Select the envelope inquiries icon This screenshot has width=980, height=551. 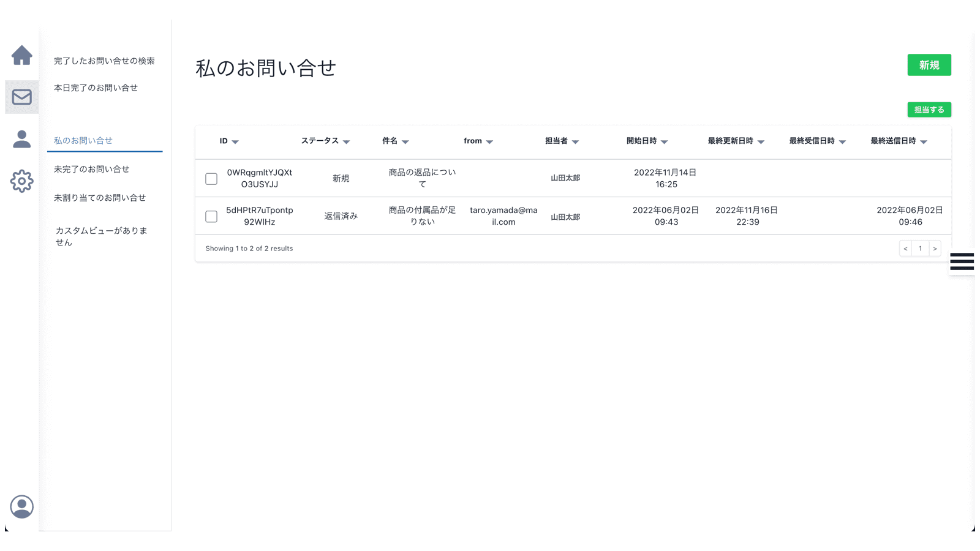[x=22, y=97]
